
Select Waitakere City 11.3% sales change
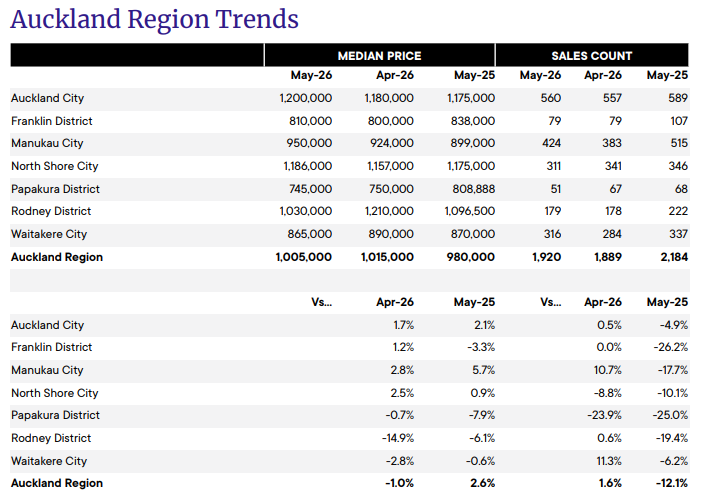click(x=609, y=461)
